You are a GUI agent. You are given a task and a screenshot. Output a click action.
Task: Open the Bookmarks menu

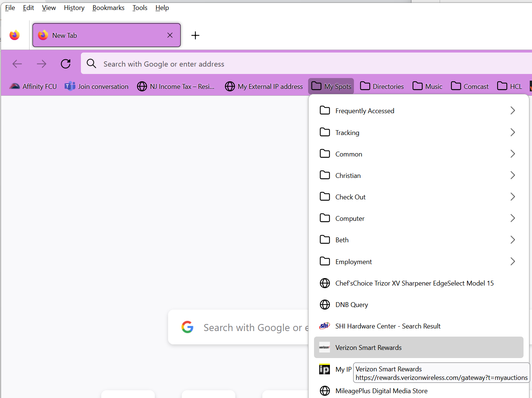pyautogui.click(x=108, y=7)
